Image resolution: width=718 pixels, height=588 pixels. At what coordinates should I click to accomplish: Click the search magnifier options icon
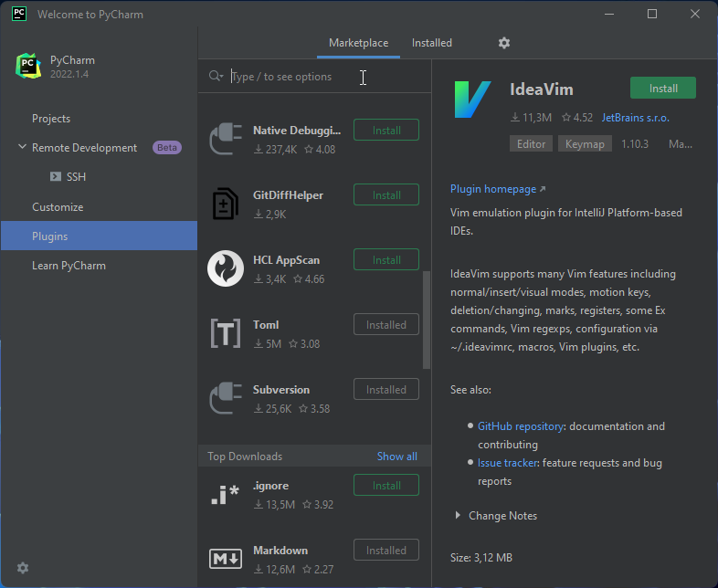(x=216, y=76)
